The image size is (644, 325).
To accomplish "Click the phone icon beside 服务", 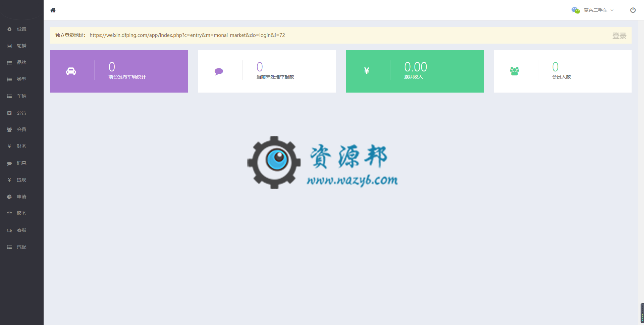I will (x=9, y=214).
